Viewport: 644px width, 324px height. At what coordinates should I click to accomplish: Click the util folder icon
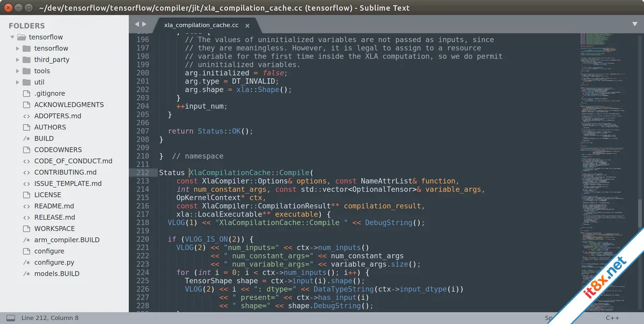(x=26, y=82)
